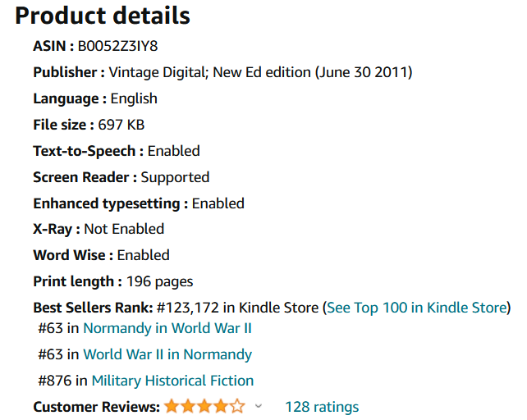
Task: Click the Enhanced typesetting Enabled row
Action: click(139, 203)
